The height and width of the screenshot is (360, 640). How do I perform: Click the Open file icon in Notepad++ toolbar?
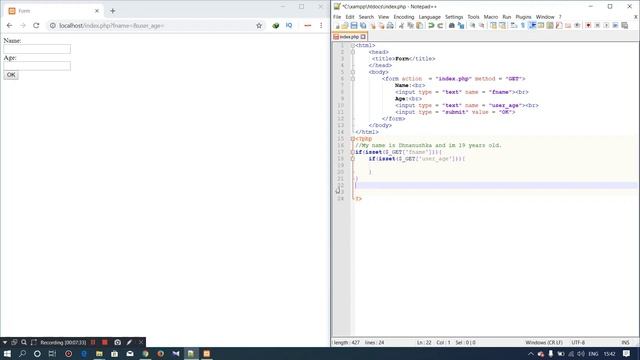click(x=345, y=26)
